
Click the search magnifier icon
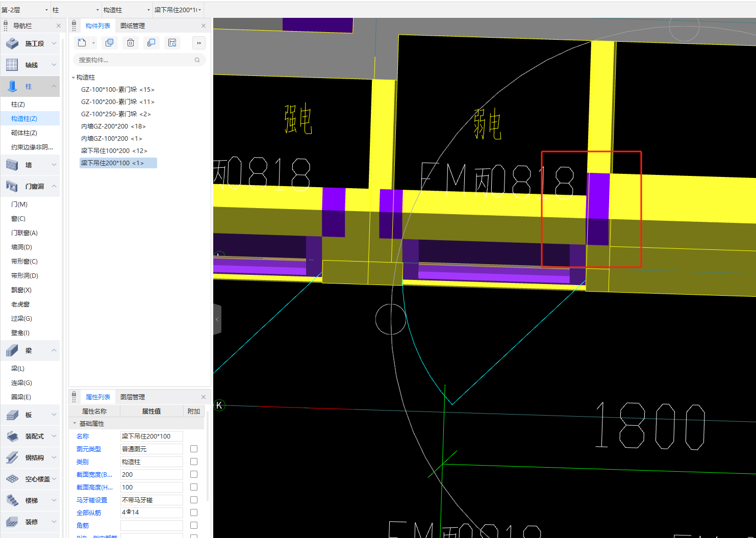[x=197, y=60]
